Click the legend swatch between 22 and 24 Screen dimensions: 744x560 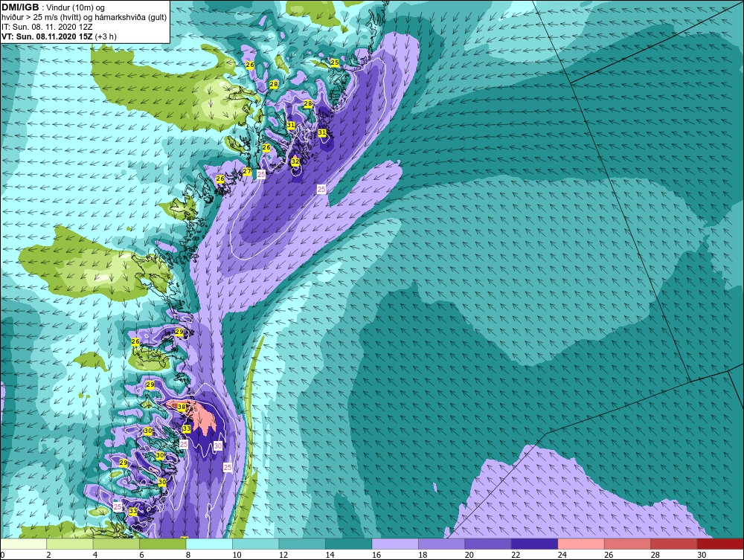pos(535,544)
